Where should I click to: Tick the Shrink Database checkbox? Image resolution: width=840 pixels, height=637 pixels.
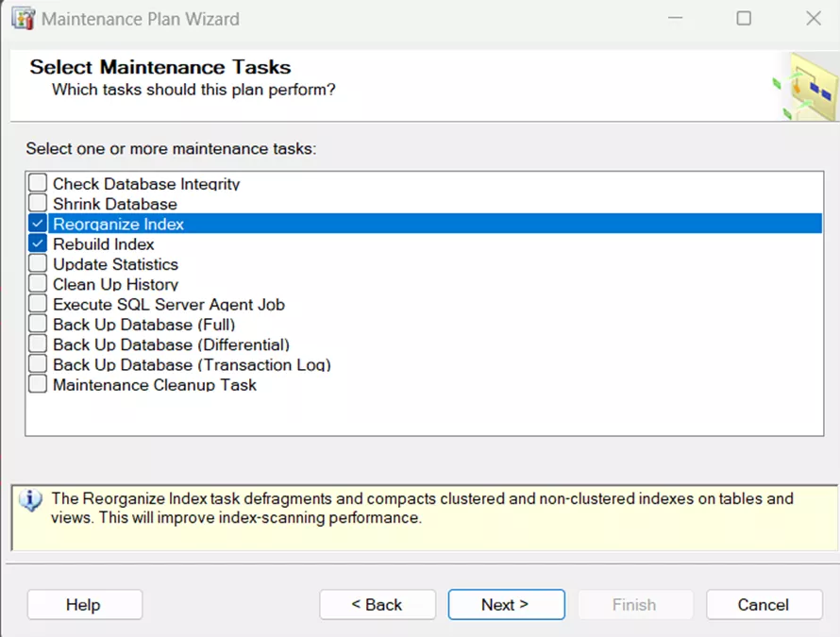pos(38,203)
